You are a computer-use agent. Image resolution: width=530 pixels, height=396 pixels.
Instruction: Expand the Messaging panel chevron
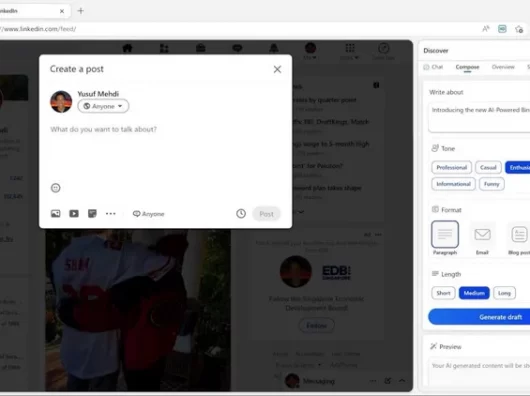402,381
